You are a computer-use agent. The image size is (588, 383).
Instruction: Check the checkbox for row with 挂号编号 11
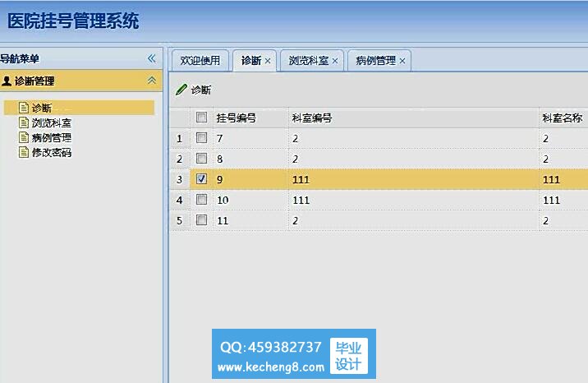click(201, 219)
